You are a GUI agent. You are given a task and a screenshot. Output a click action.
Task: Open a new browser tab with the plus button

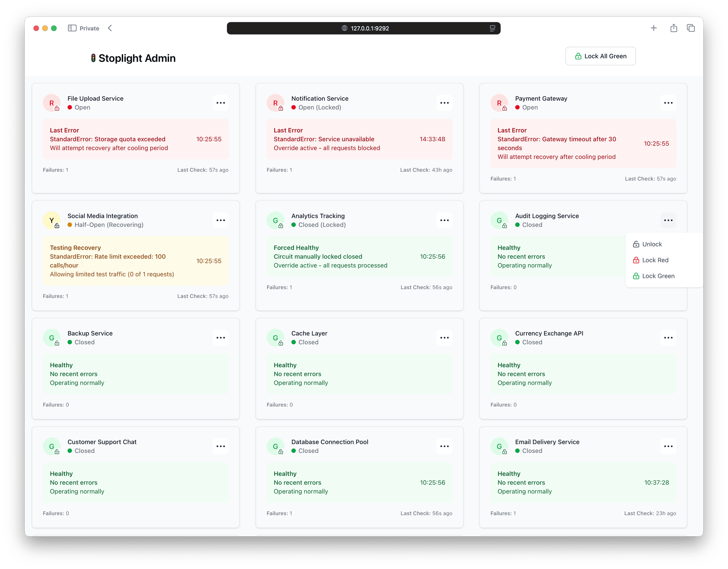pos(653,28)
